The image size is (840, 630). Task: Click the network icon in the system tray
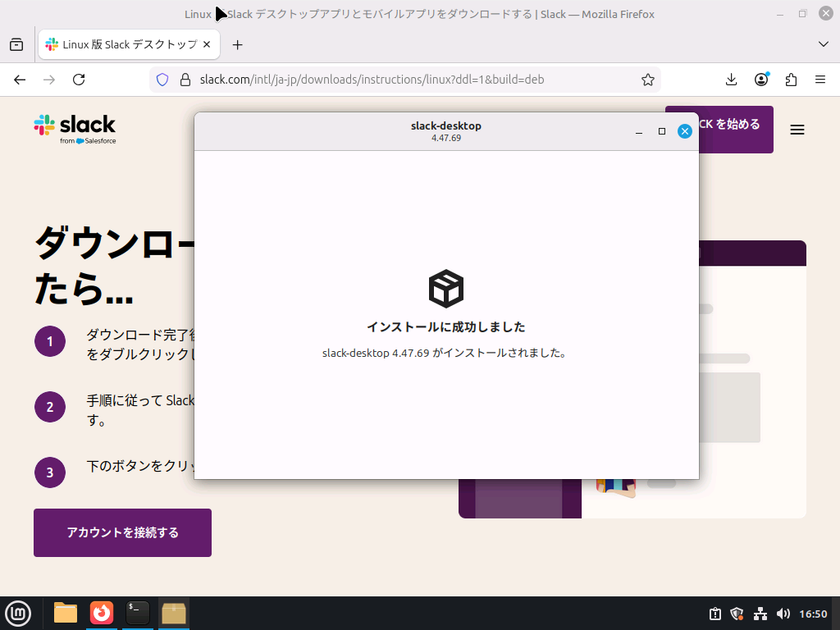tap(759, 613)
